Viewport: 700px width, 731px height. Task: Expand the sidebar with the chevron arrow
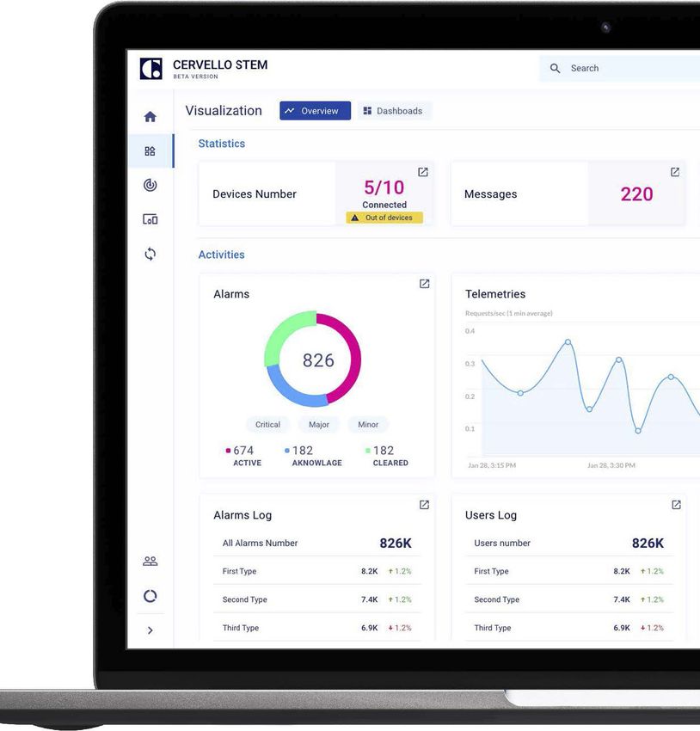click(150, 630)
